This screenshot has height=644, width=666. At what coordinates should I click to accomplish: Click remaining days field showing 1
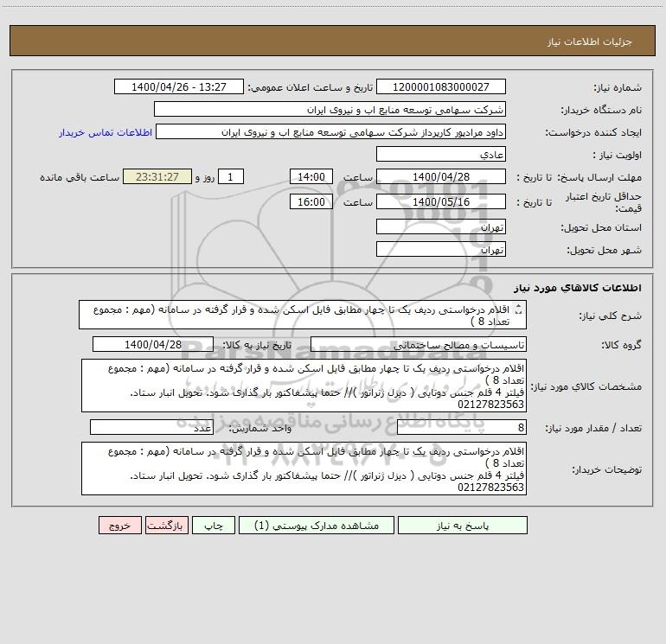point(231,176)
